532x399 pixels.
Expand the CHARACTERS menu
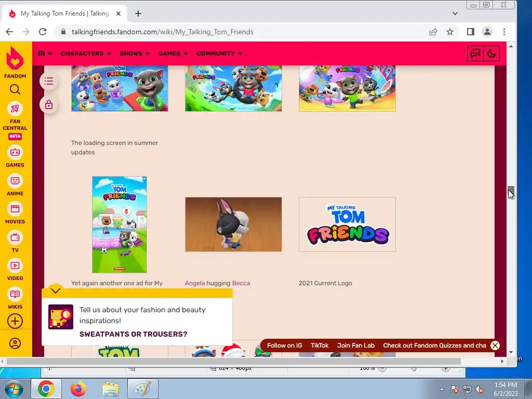[x=86, y=54]
